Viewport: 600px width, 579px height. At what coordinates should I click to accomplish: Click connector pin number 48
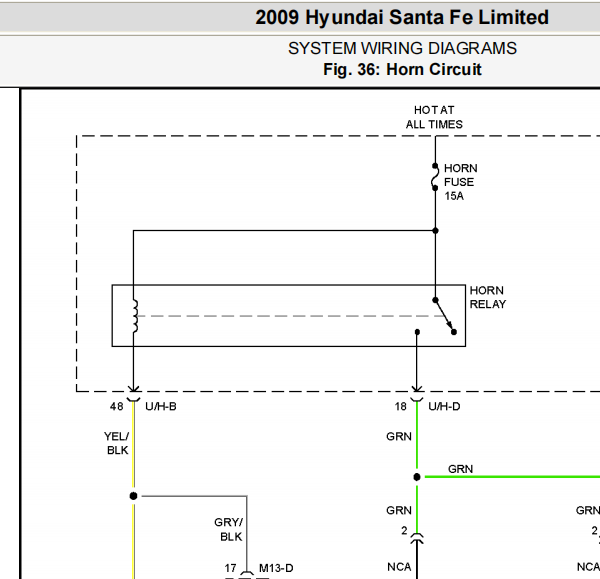[x=116, y=406]
